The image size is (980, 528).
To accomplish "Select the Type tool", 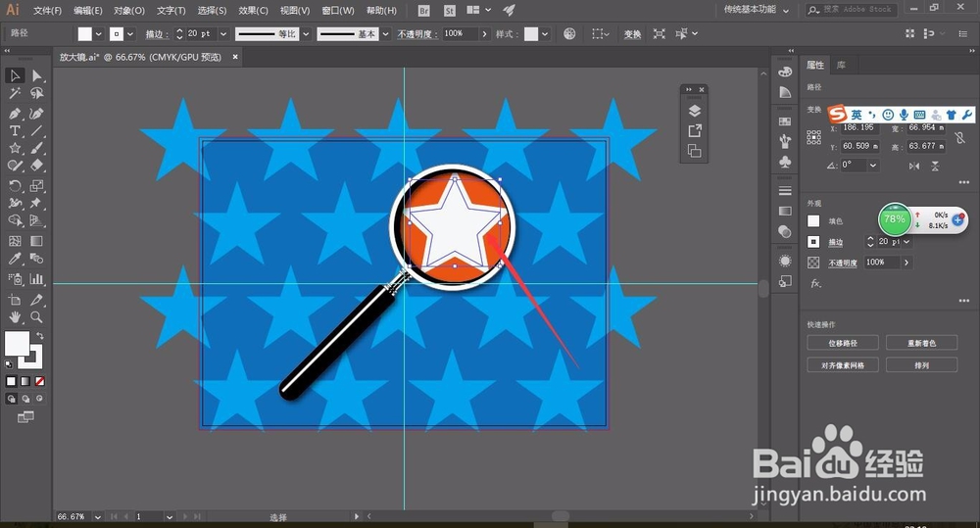I will click(15, 131).
